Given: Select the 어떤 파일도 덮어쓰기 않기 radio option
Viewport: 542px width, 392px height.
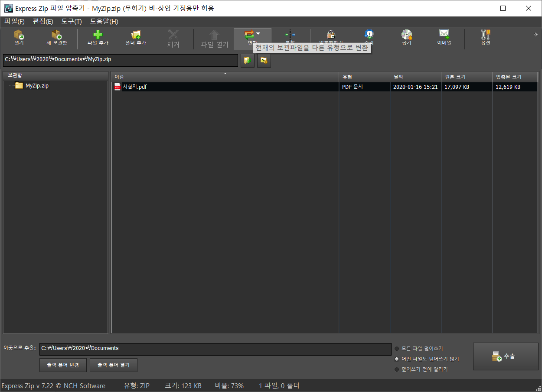Looking at the screenshot, I should point(397,359).
